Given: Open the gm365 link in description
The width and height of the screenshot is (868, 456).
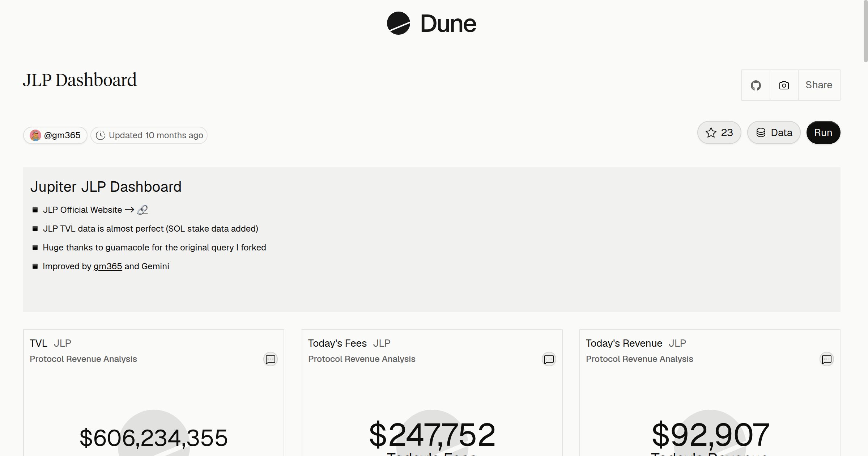Looking at the screenshot, I should tap(108, 266).
